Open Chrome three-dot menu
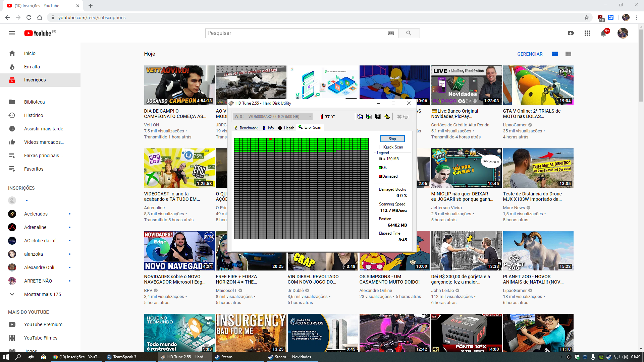644x362 pixels. pos(637,17)
